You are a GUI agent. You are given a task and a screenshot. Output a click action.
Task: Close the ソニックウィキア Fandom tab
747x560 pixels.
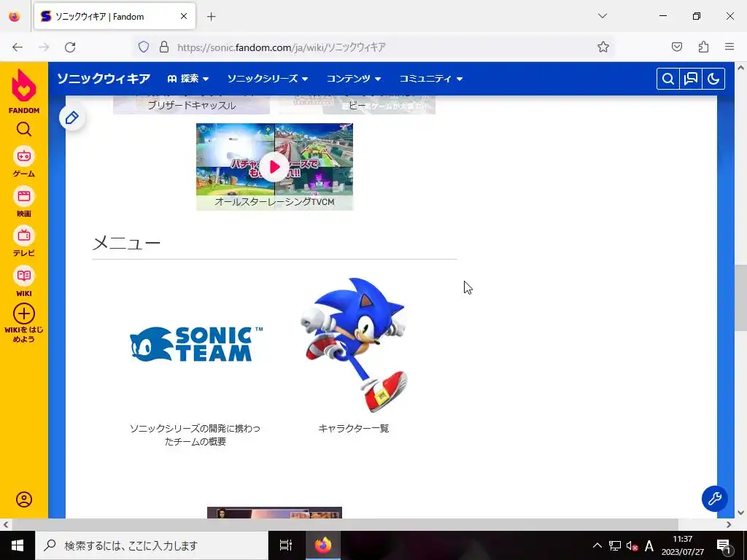tap(184, 16)
